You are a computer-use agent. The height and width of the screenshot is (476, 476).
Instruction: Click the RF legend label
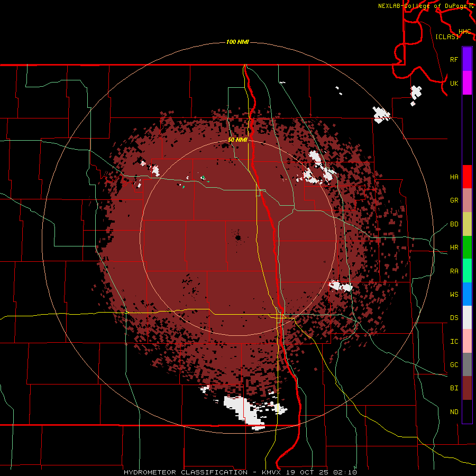pyautogui.click(x=454, y=59)
